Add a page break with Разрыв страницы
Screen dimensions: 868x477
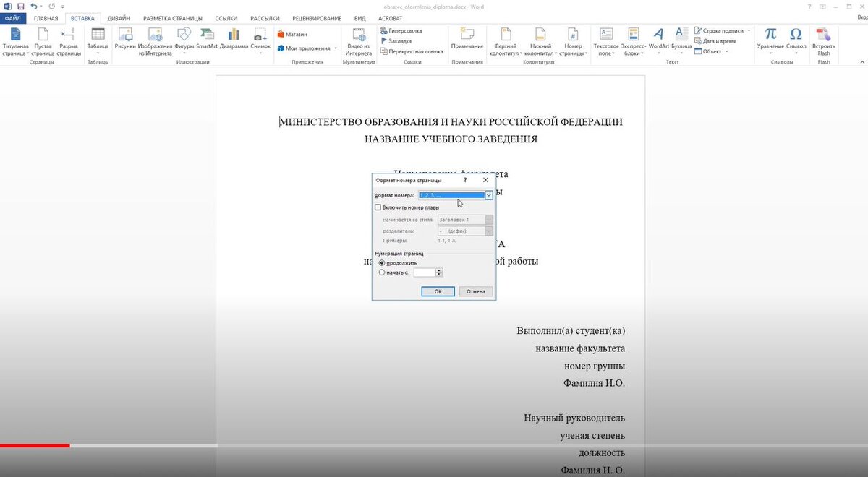[69, 42]
